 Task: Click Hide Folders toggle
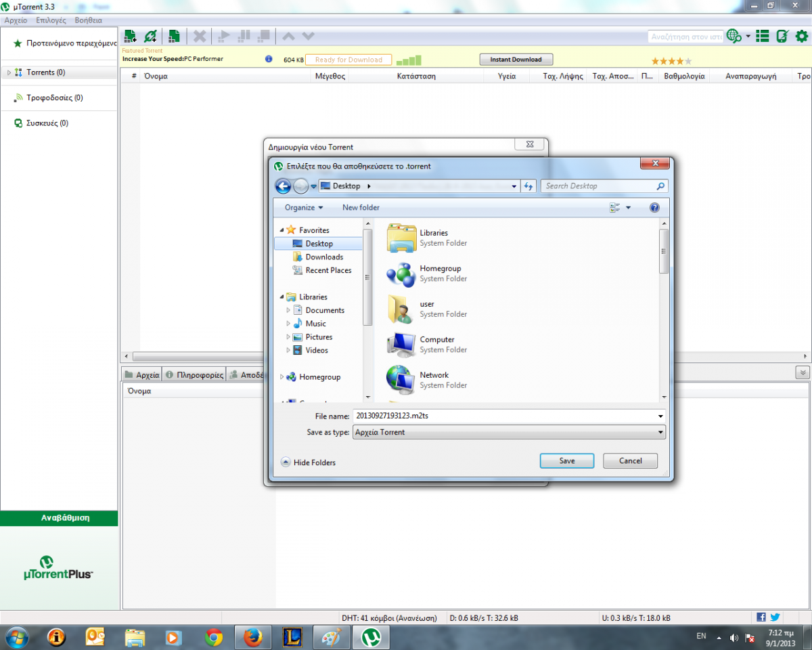pyautogui.click(x=309, y=462)
